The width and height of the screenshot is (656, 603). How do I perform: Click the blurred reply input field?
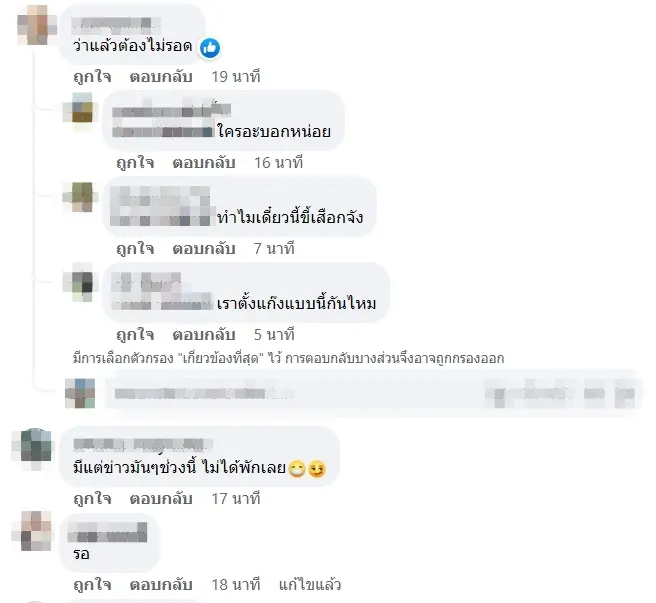click(372, 393)
